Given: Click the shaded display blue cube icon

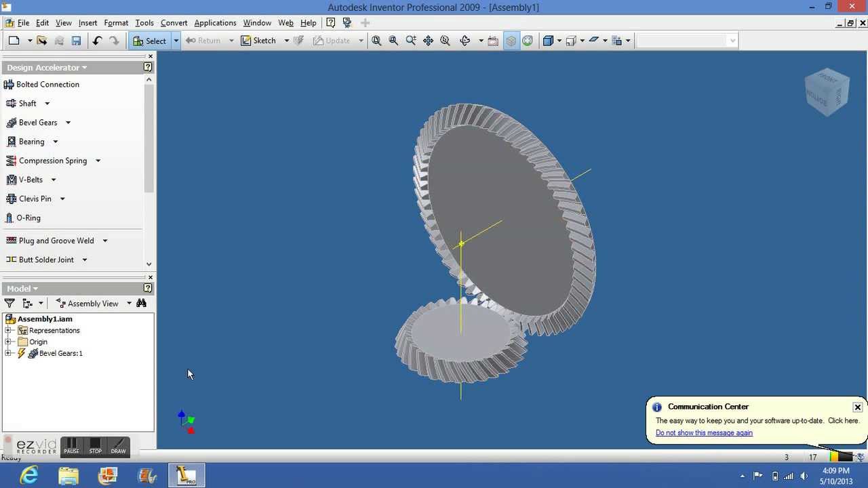Looking at the screenshot, I should point(548,41).
